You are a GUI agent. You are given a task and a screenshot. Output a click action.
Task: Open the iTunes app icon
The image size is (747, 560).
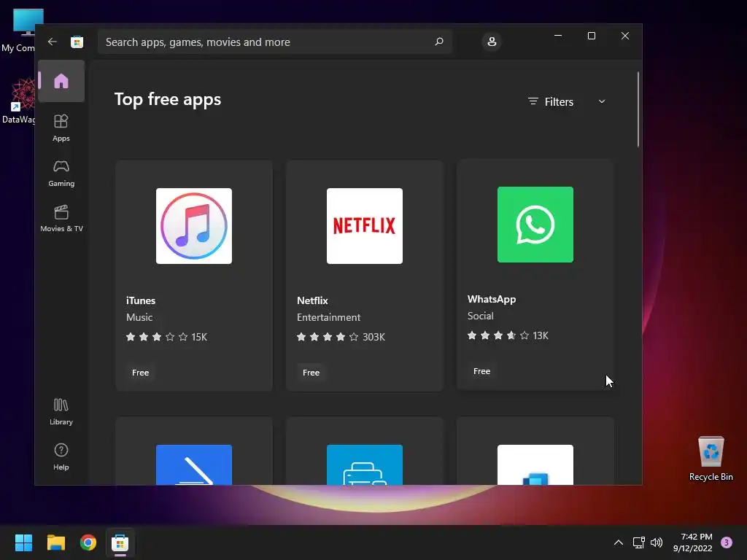click(194, 226)
